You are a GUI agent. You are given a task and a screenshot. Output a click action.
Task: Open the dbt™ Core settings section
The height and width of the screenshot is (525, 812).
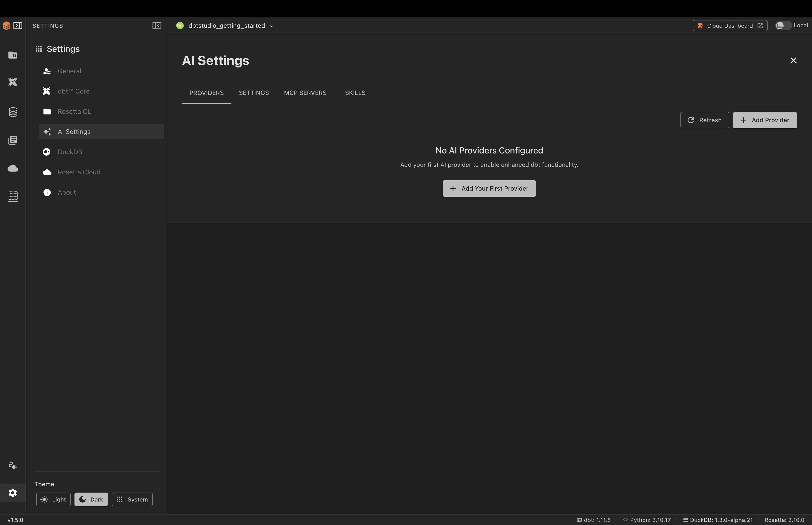(101, 91)
